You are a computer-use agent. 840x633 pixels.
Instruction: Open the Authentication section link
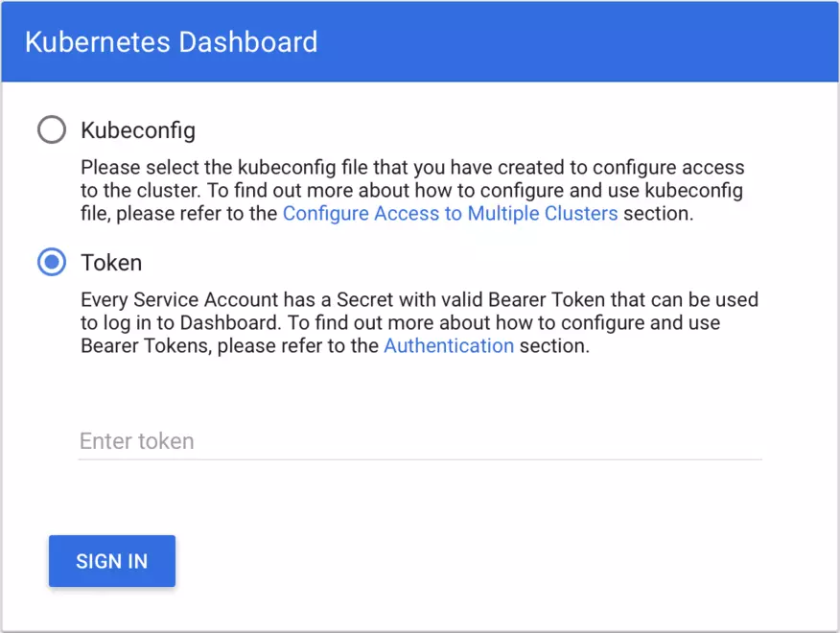(x=449, y=345)
